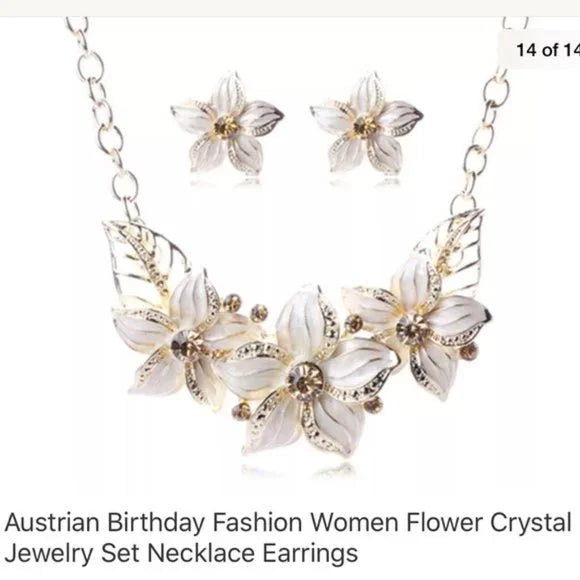
Task: Select the left flower earring in photo
Action: 227,125
